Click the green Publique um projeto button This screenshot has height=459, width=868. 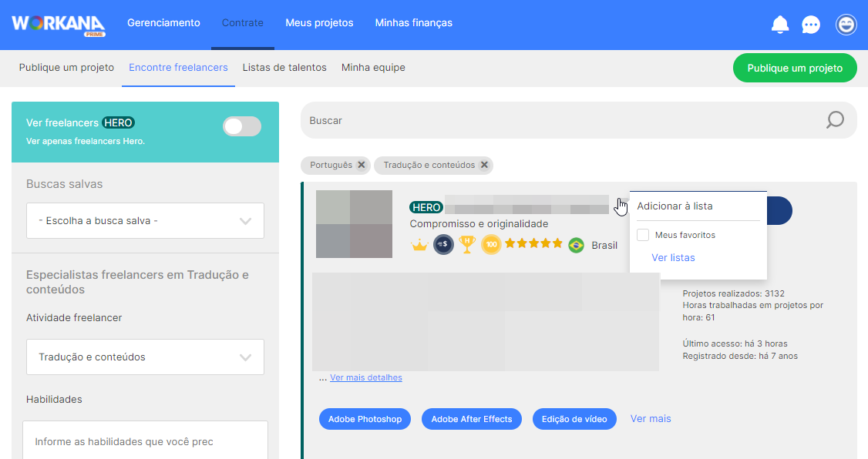tap(795, 68)
